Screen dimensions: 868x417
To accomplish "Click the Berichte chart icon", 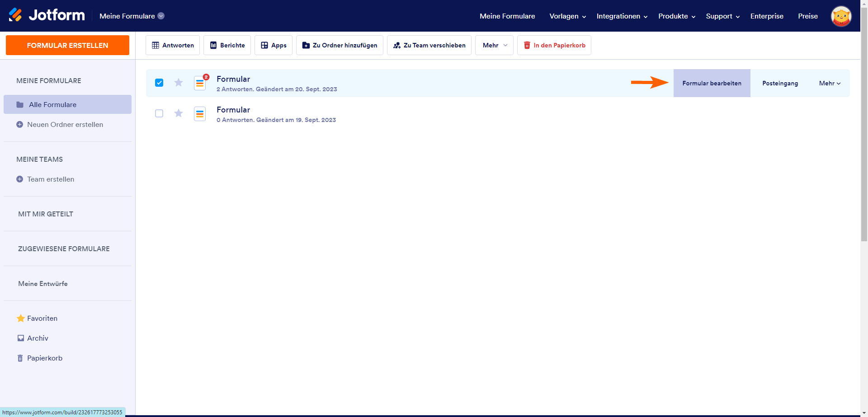I will click(x=213, y=45).
